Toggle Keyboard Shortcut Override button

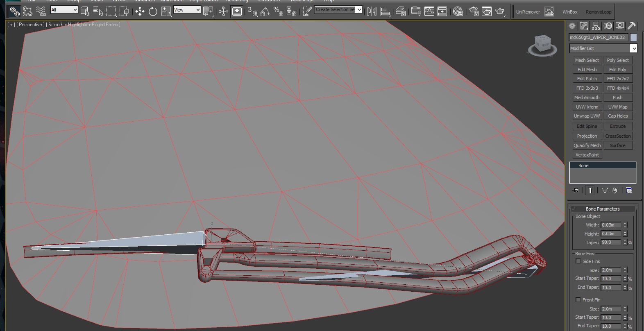tap(237, 11)
